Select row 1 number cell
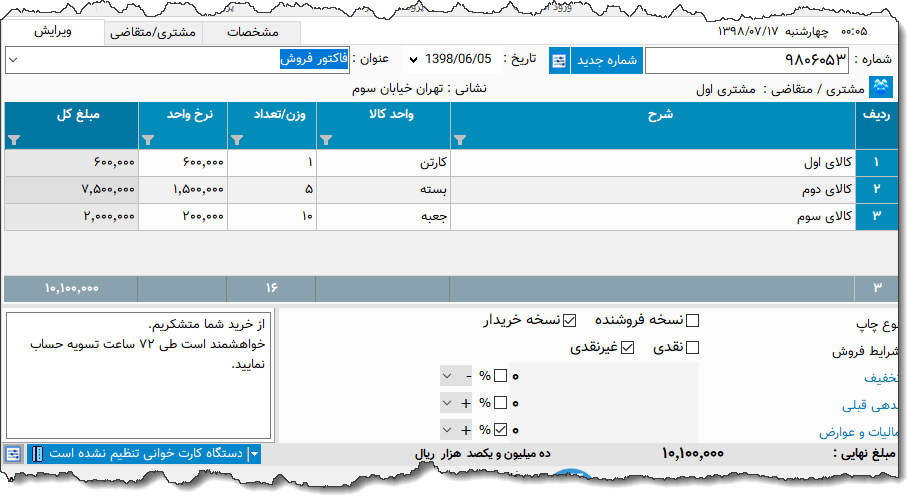Viewport: 908px width, 496px height. (x=876, y=163)
